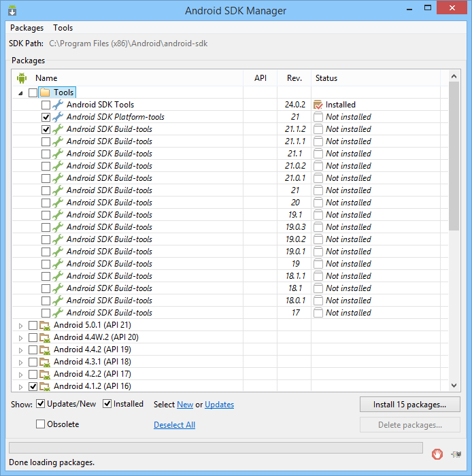This screenshot has width=472, height=476.
Task: Click the Installed status icon for SDK Tools
Action: (318, 105)
